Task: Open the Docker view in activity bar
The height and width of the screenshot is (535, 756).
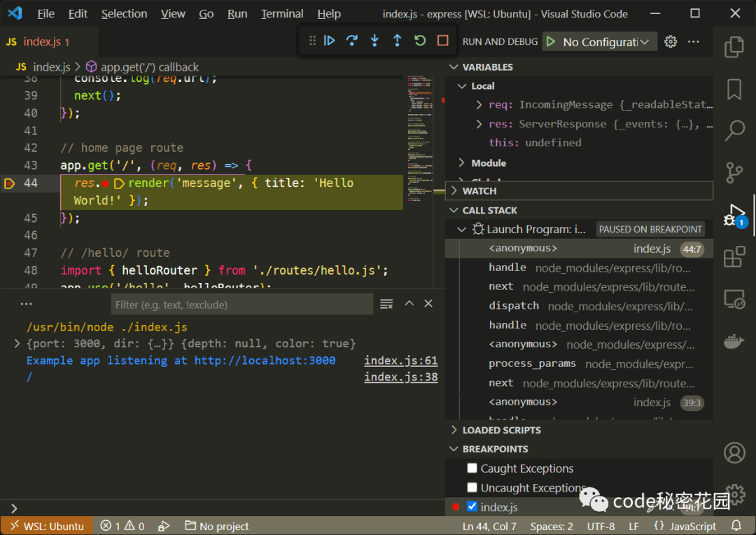Action: click(734, 342)
